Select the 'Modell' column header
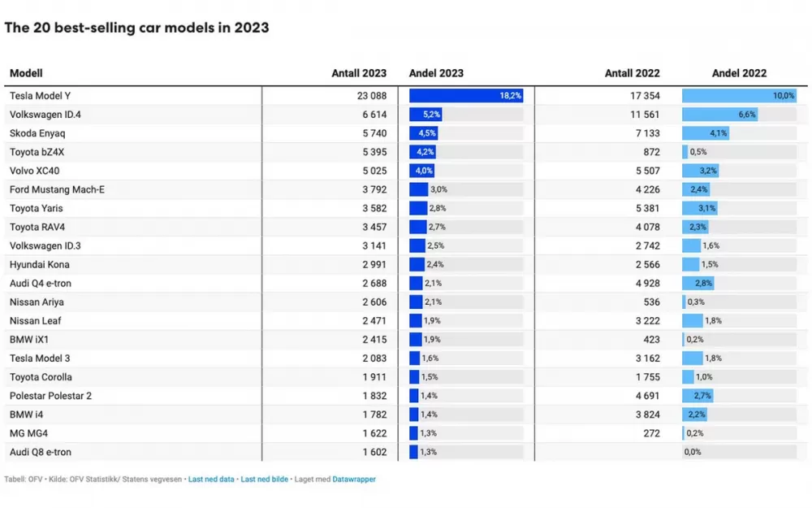 (26, 73)
